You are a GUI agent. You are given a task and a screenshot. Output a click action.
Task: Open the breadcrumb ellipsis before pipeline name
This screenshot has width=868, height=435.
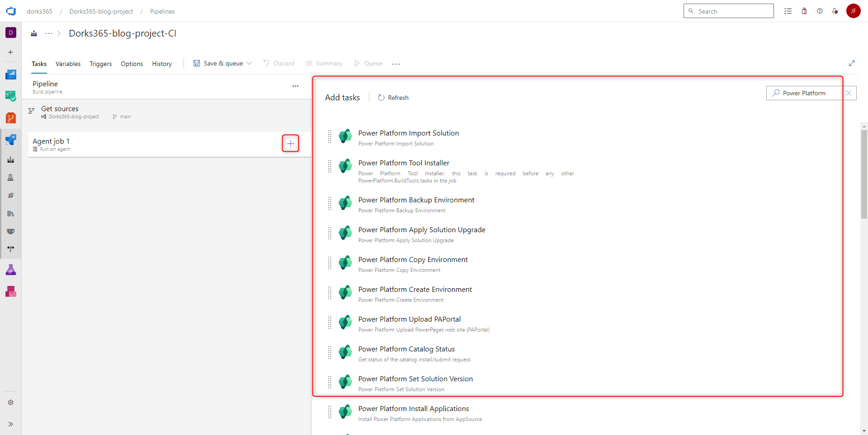49,33
